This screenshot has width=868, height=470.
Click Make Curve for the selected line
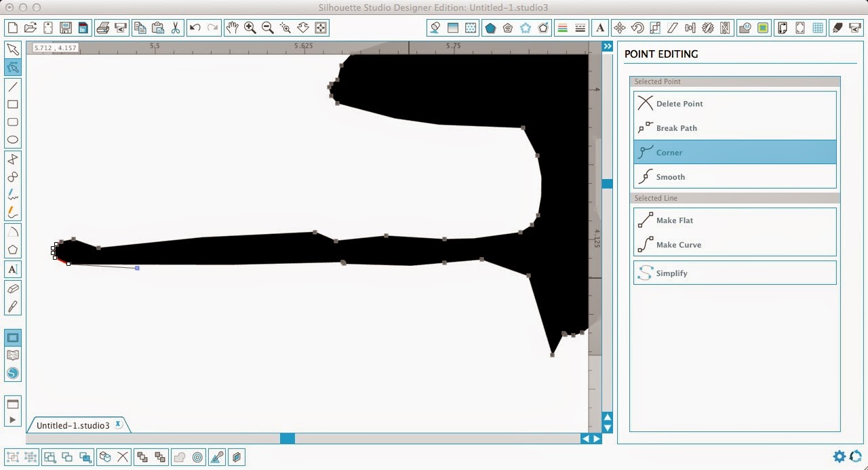[734, 244]
